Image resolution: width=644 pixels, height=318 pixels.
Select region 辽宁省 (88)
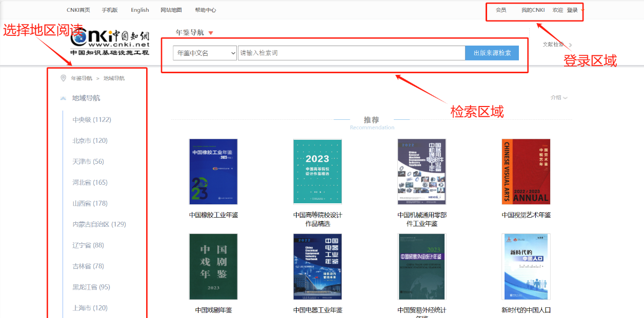[88, 245]
